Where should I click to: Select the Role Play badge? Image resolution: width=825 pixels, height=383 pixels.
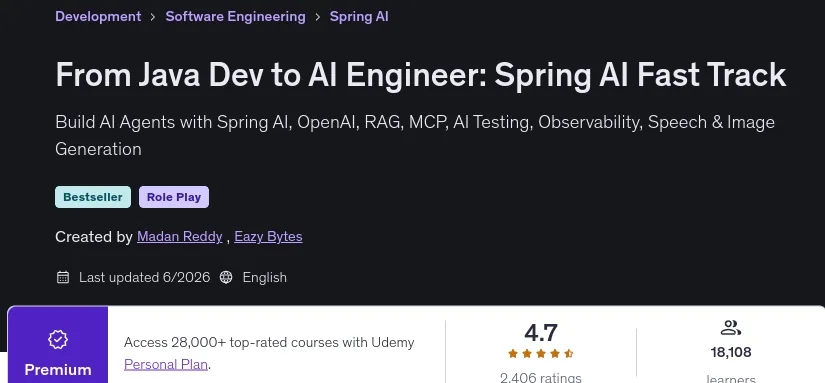click(174, 197)
